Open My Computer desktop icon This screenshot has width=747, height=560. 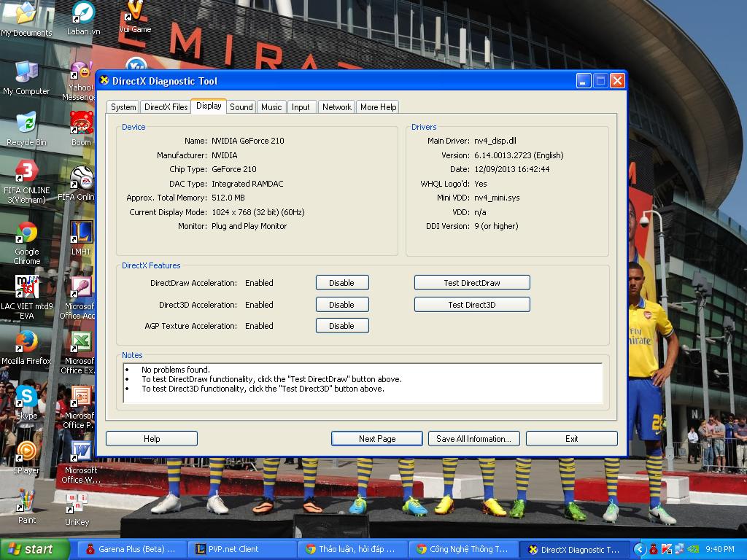pyautogui.click(x=26, y=79)
